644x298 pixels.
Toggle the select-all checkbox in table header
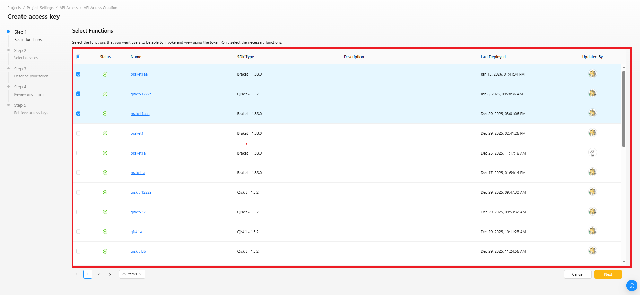point(78,57)
